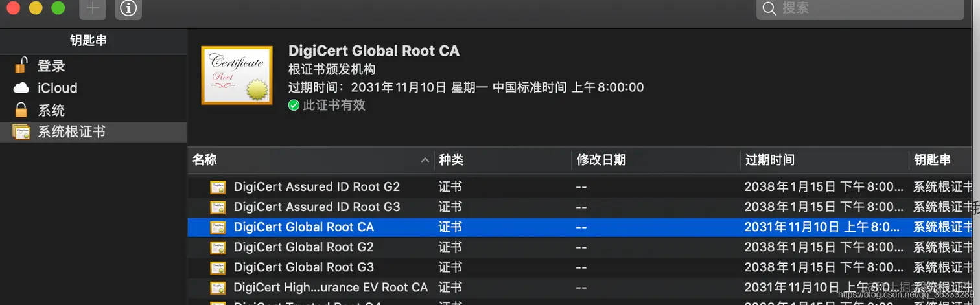980x305 pixels.
Task: Sort by the 过期时间 column header
Action: (824, 160)
